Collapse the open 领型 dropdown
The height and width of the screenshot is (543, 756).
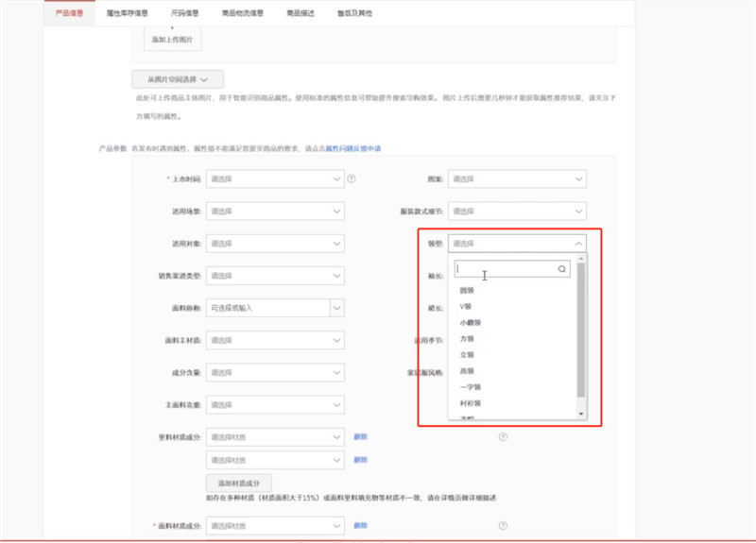517,244
